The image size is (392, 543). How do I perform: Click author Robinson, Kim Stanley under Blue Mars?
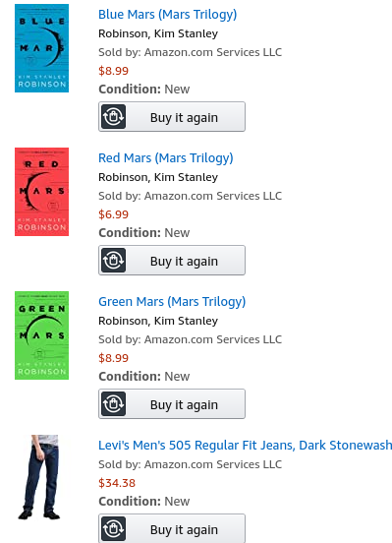[158, 33]
